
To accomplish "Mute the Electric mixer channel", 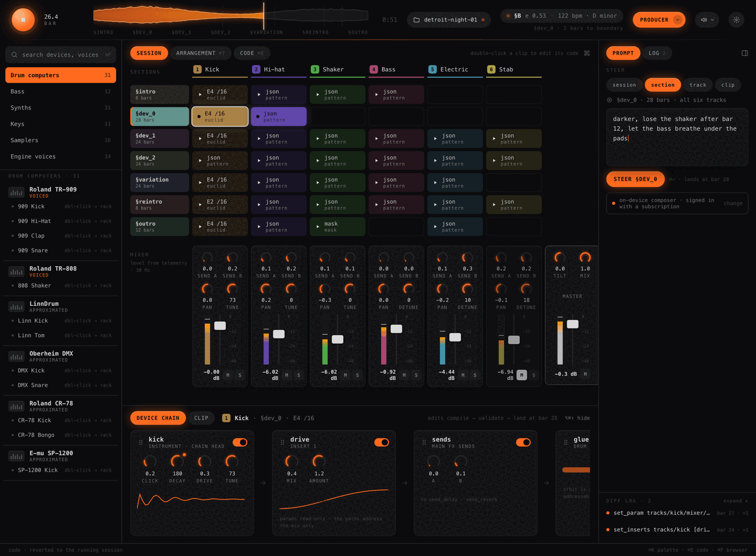I will pyautogui.click(x=463, y=375).
